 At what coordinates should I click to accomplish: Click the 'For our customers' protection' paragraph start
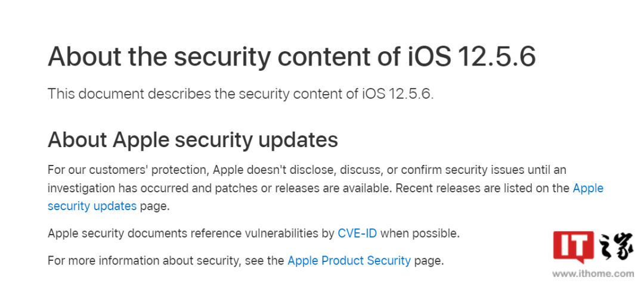coord(128,170)
